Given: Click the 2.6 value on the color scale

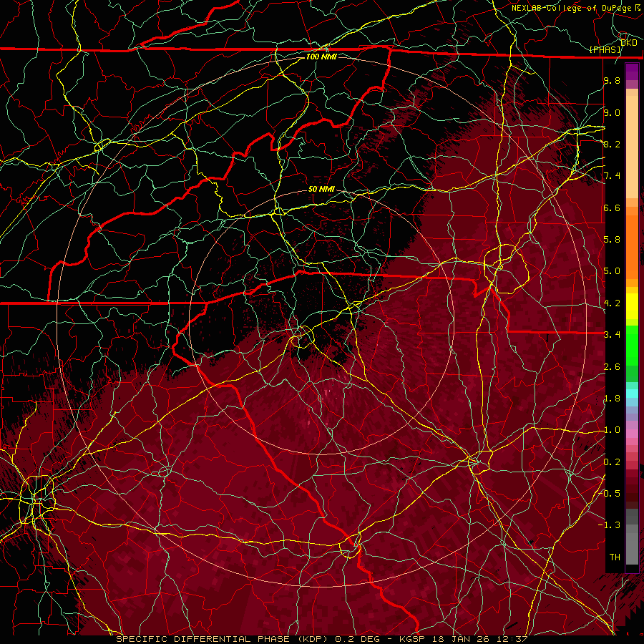Looking at the screenshot, I should 612,367.
